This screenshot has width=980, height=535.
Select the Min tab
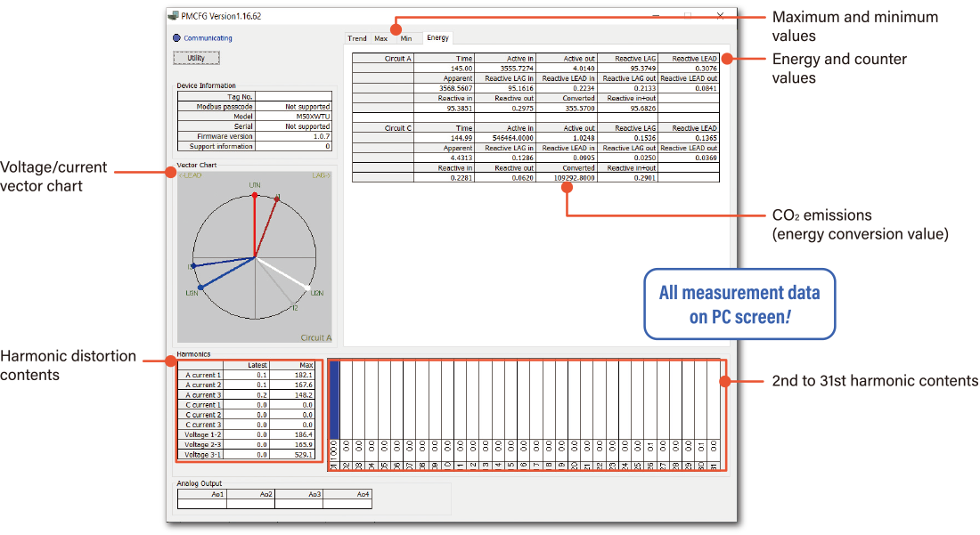[405, 38]
